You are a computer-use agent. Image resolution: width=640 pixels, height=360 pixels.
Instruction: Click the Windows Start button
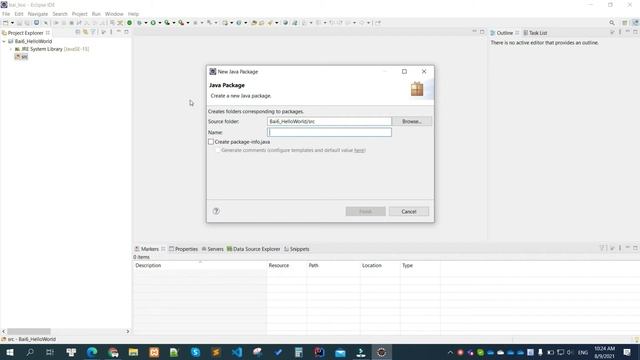[x=9, y=352]
